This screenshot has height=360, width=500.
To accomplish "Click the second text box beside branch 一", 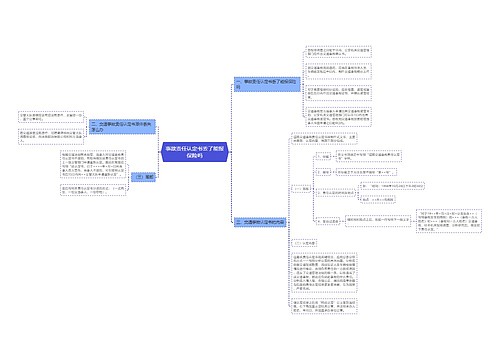I will coord(338,71).
